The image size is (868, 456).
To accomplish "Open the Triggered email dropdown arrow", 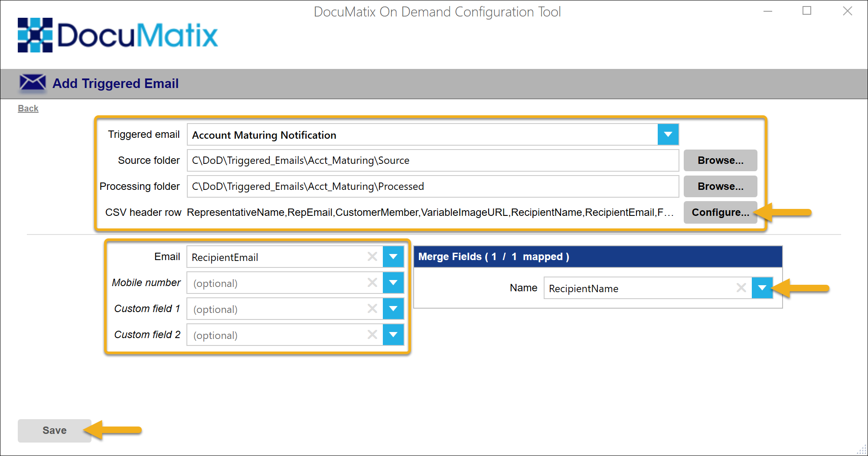I will coord(668,135).
